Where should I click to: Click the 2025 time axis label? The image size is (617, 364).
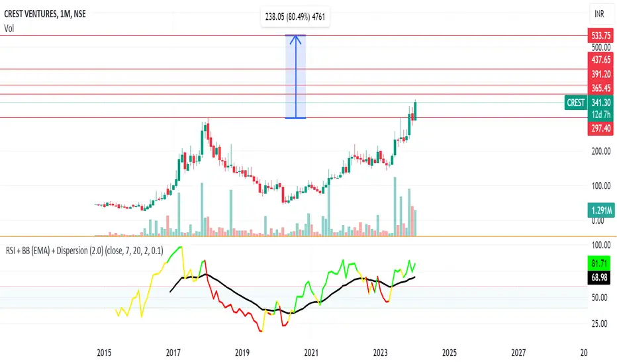click(x=449, y=353)
